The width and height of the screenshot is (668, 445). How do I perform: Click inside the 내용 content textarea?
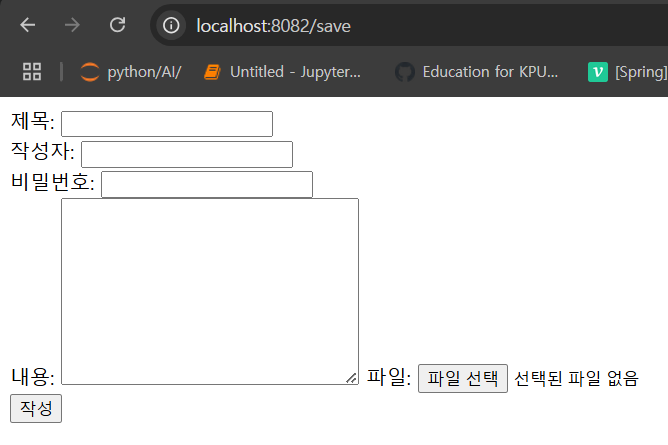(210, 291)
